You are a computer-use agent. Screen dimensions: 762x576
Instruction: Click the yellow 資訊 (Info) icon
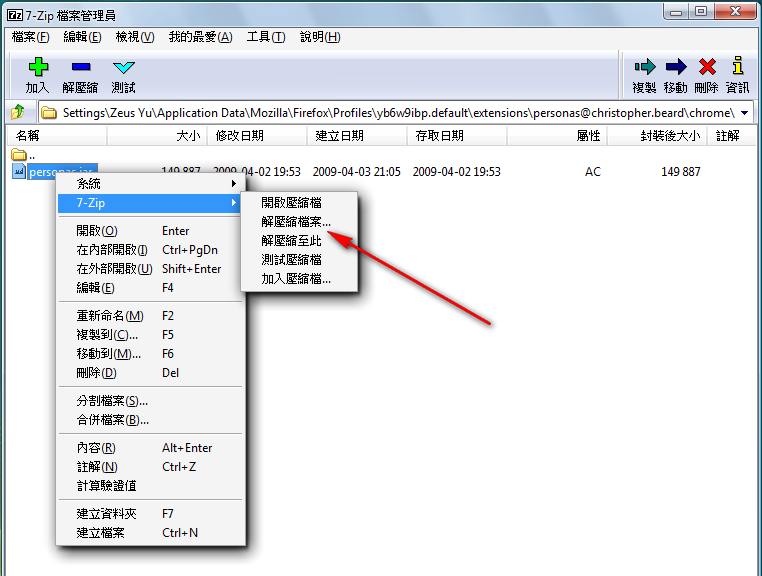coord(738,66)
